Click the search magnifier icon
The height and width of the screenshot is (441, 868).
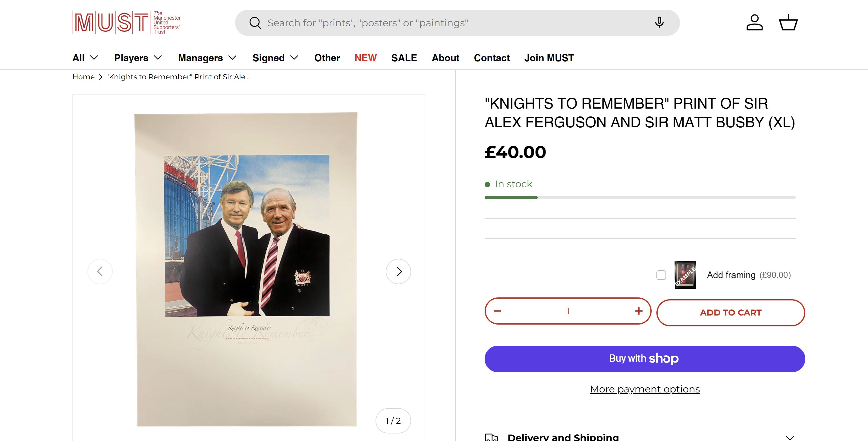point(255,23)
